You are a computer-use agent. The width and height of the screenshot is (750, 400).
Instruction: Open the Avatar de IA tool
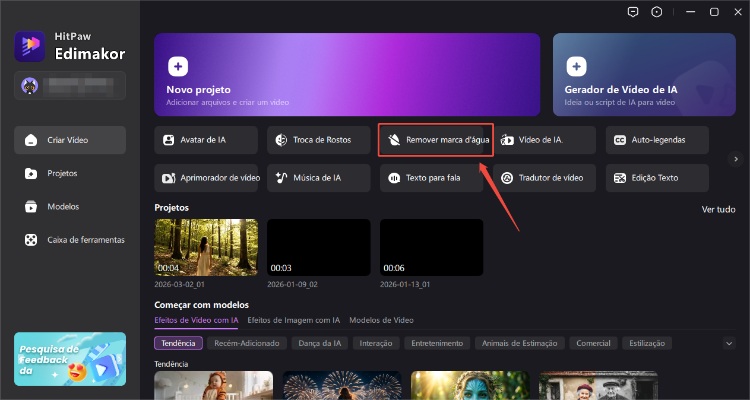click(206, 140)
